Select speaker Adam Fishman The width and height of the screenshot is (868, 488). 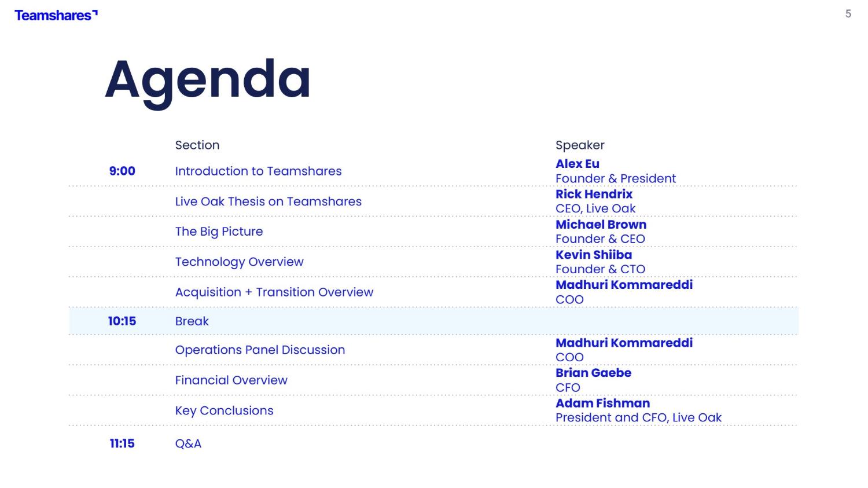[602, 403]
